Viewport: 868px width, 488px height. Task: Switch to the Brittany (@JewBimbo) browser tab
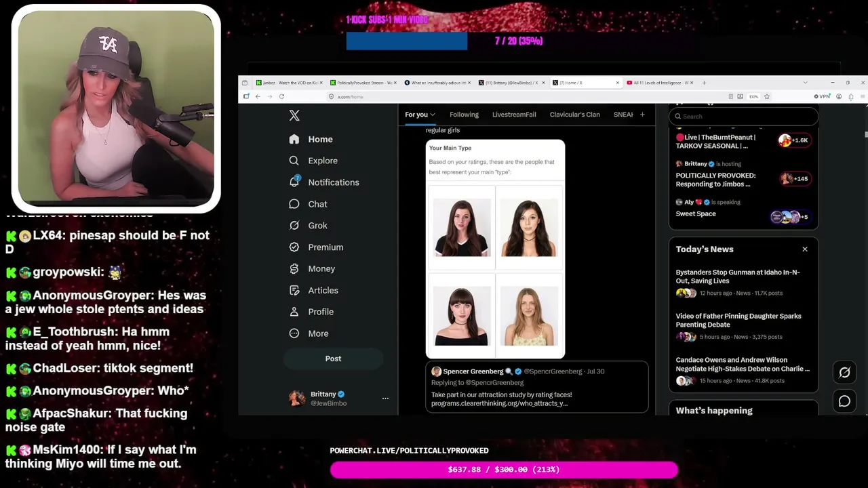point(511,83)
